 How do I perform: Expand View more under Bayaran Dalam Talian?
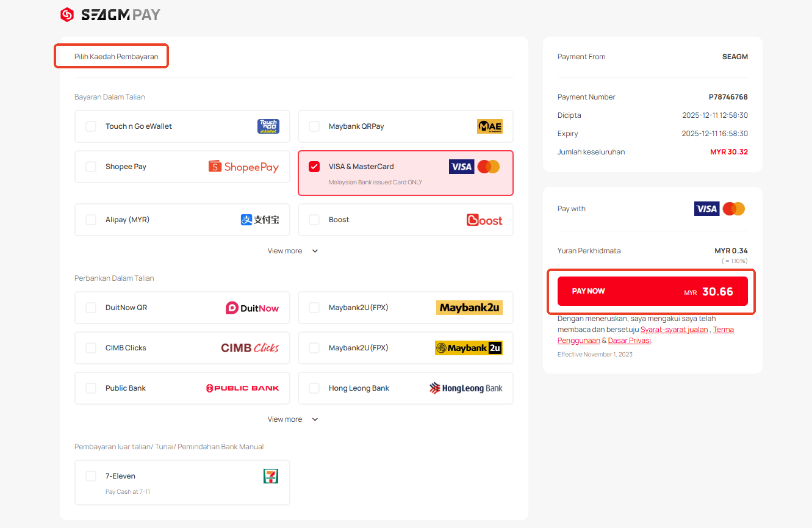pyautogui.click(x=293, y=251)
